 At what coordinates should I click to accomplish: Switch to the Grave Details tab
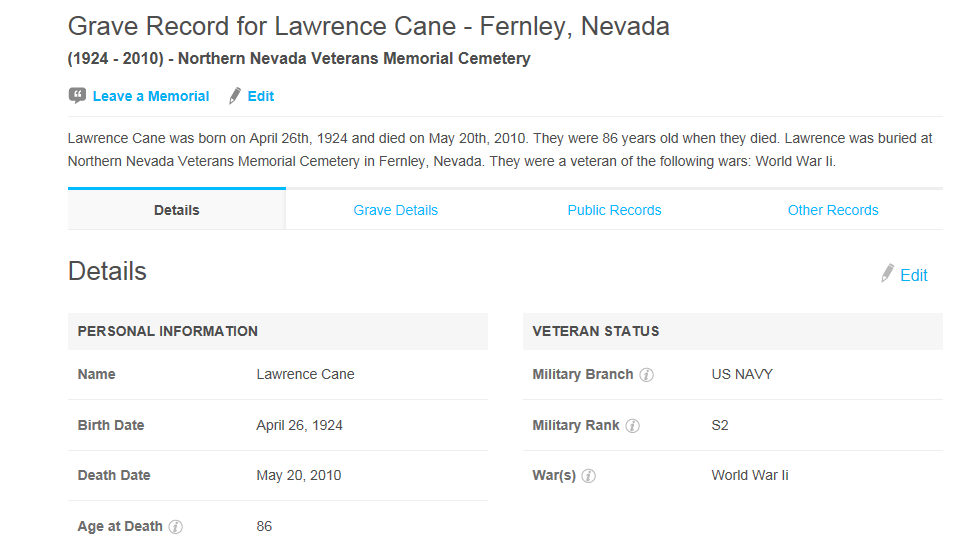395,210
